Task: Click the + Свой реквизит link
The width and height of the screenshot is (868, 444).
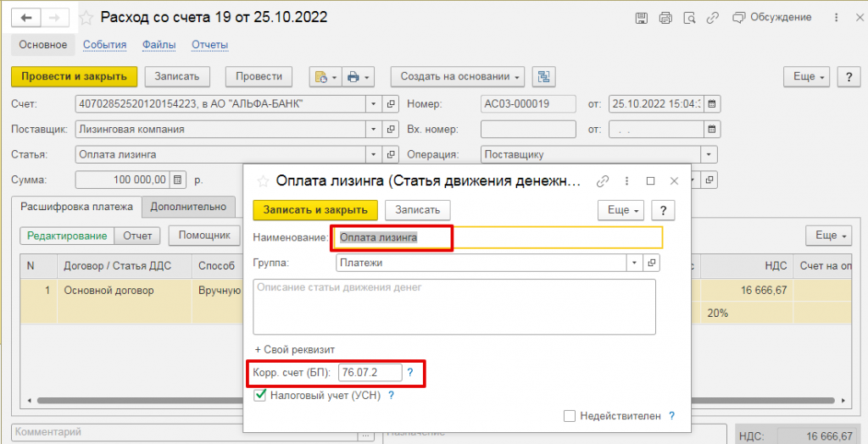Action: tap(295, 350)
